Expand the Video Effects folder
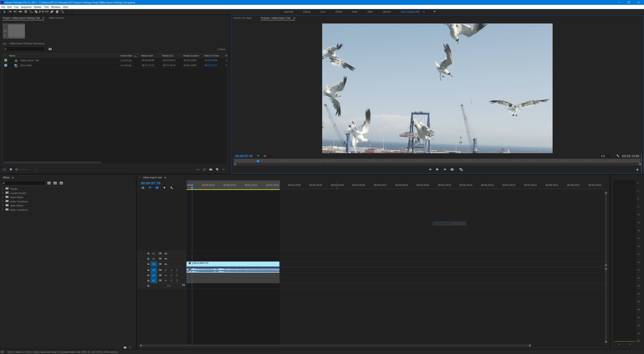Viewport: 644px width, 354px height. [x=3, y=205]
